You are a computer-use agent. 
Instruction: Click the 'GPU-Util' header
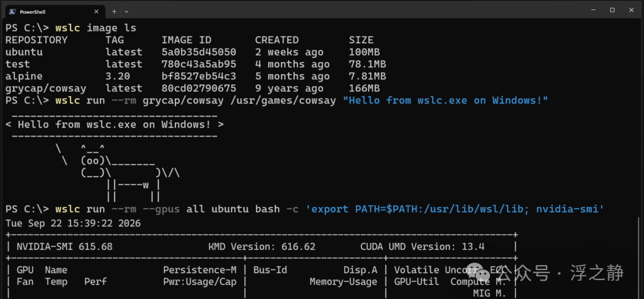tap(416, 282)
